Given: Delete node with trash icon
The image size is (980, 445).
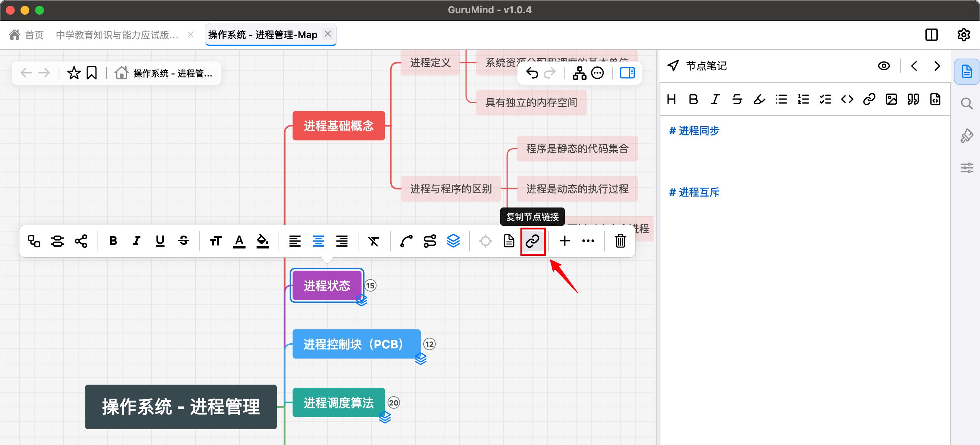Looking at the screenshot, I should (620, 241).
